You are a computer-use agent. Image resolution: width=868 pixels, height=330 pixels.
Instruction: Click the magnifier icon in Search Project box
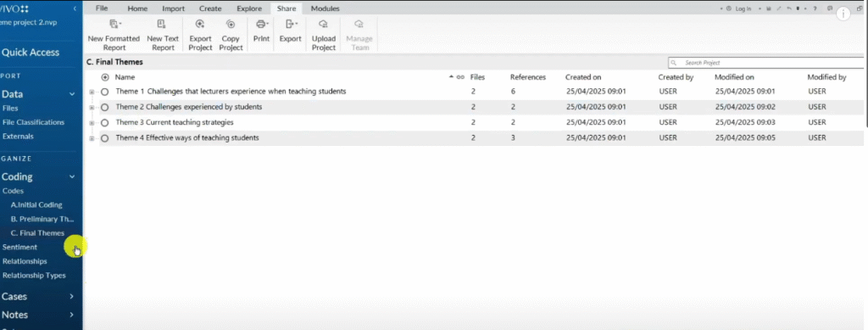[x=674, y=63]
